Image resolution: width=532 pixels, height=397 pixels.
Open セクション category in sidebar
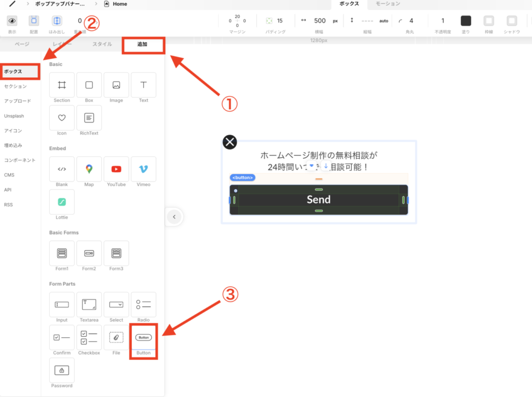(x=15, y=87)
